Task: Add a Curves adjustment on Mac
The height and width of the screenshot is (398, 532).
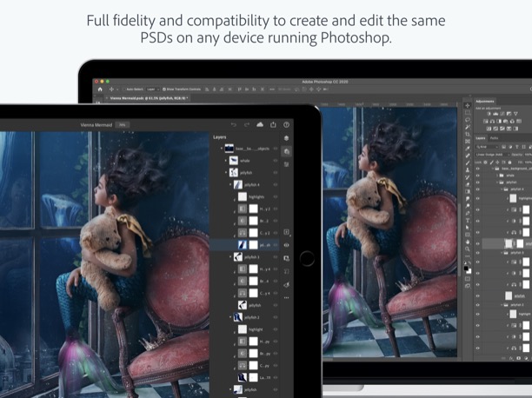Action: coord(502,114)
